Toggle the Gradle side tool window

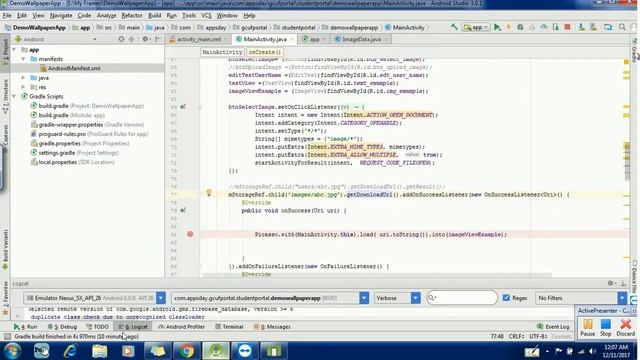[635, 50]
